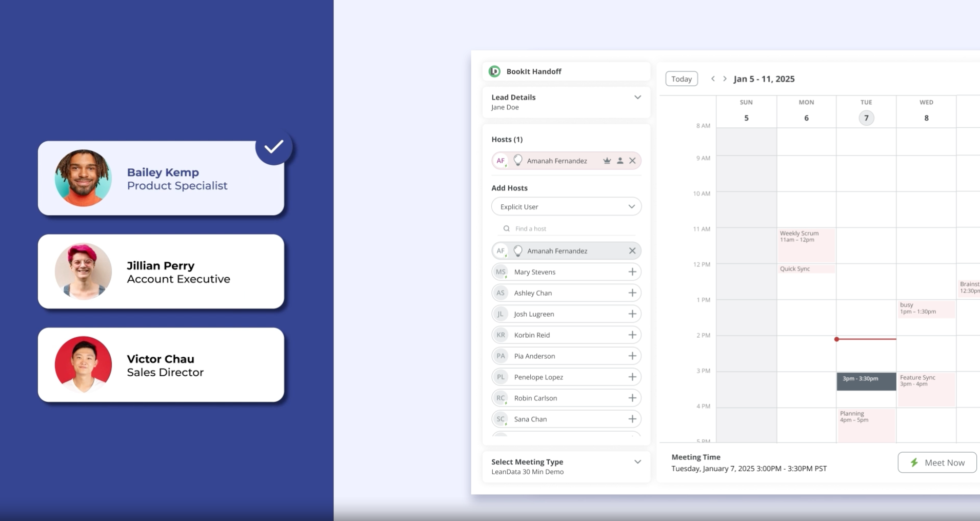Click the crown icon beside Amanah Fernandez
This screenshot has width=980, height=521.
point(607,161)
